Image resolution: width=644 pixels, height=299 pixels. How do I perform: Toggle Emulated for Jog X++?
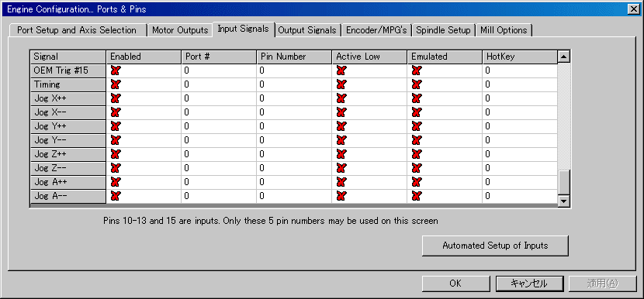click(417, 98)
